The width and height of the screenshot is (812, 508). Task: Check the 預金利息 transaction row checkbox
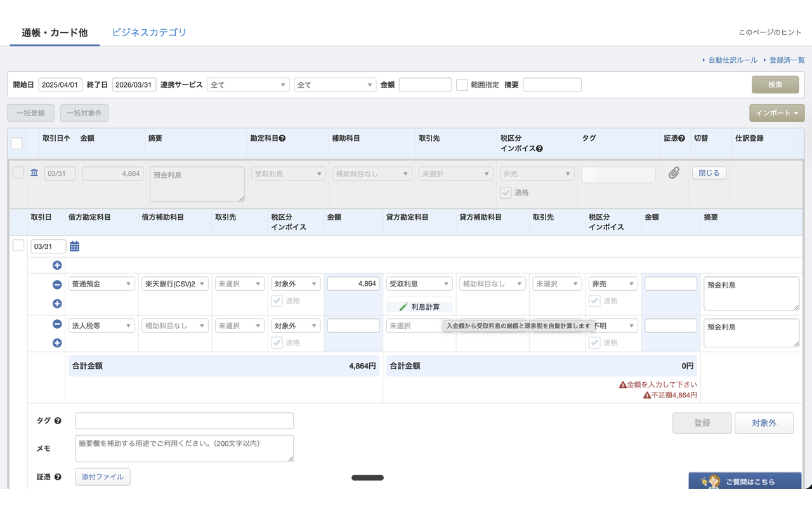click(18, 173)
